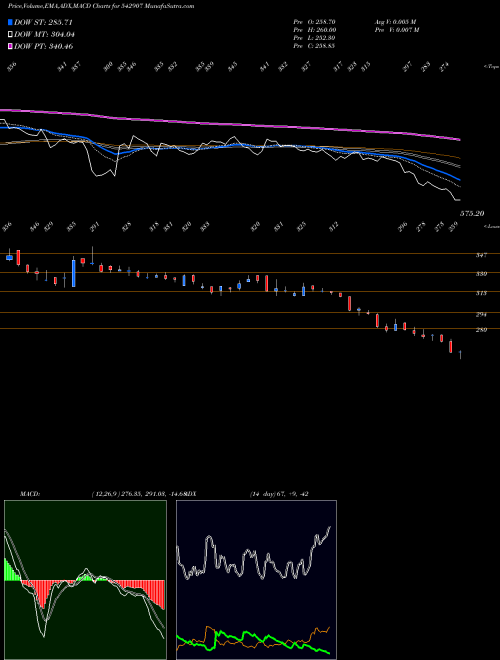This screenshot has width=500, height=660.
Task: Click the white DOW MT legend swatch
Action: (x=10, y=35)
